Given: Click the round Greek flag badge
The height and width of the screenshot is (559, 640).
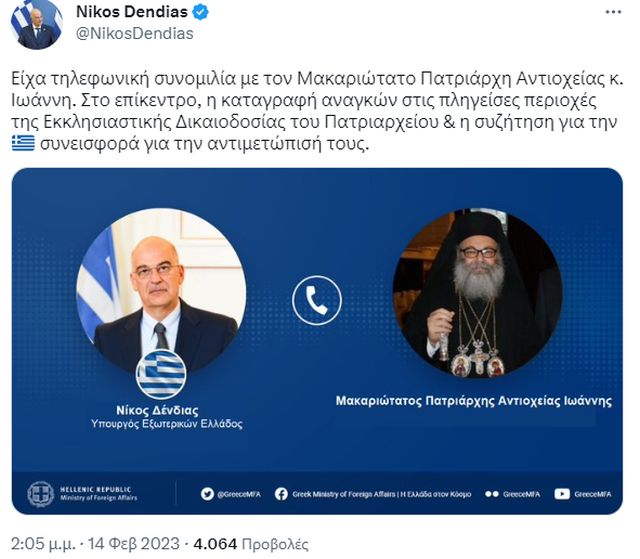Looking at the screenshot, I should [x=161, y=374].
